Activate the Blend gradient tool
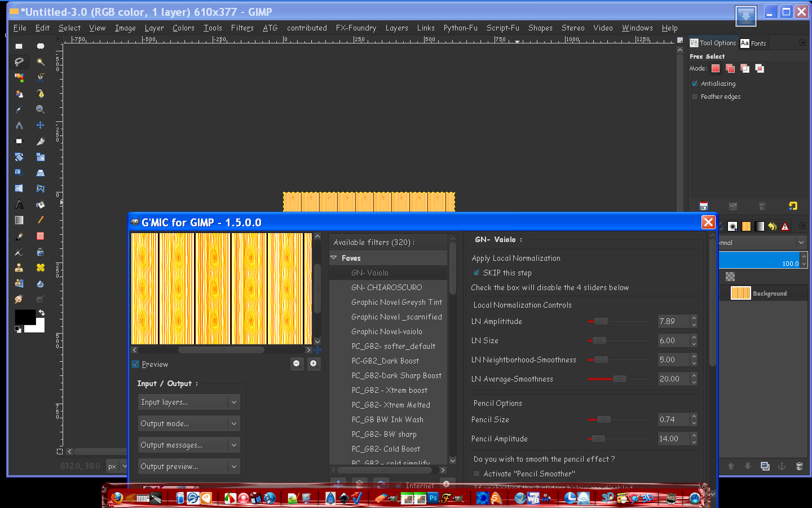 pos(19,220)
